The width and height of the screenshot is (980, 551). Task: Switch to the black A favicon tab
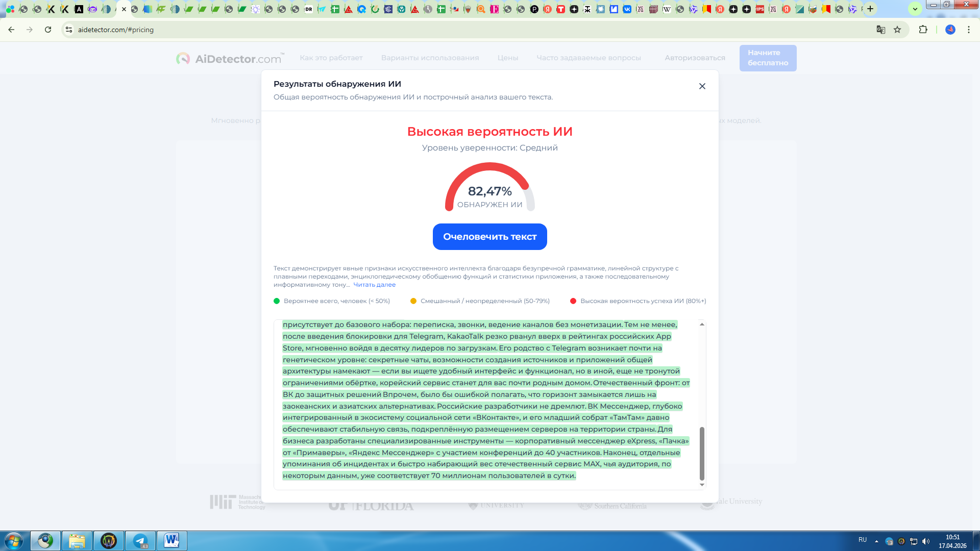(79, 9)
